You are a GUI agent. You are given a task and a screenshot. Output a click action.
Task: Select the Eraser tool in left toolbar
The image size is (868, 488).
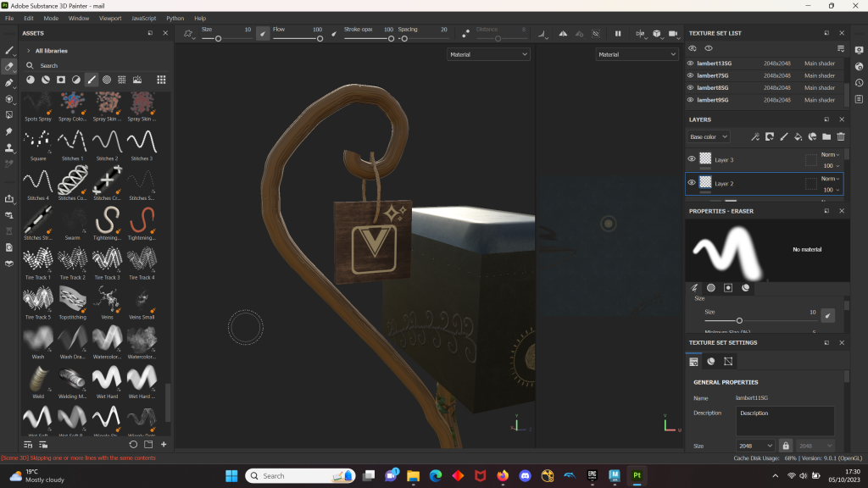click(x=9, y=66)
